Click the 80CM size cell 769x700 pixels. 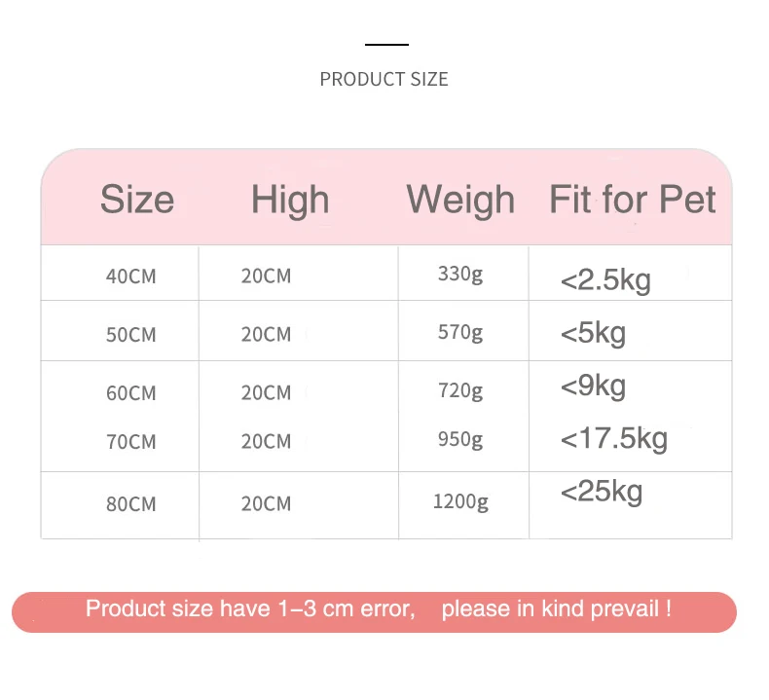tap(130, 504)
